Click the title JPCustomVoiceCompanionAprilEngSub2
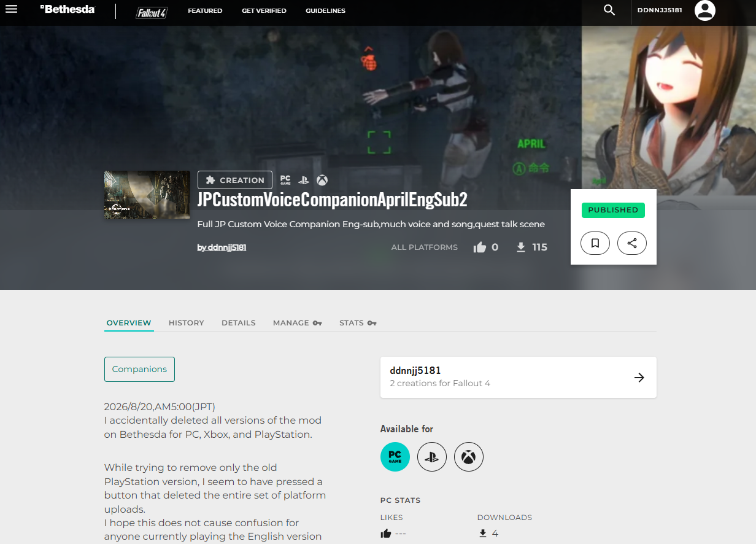Image resolution: width=756 pixels, height=544 pixels. pos(333,200)
